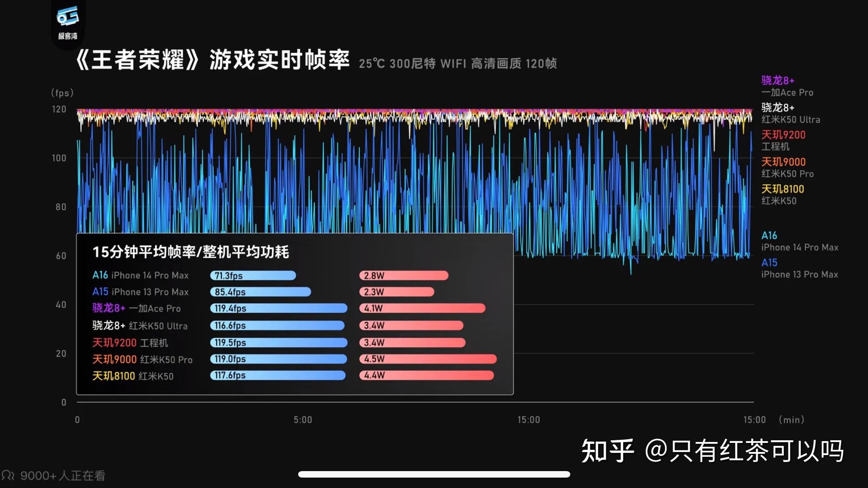Click the 4.5W red power bar
The image size is (868, 488).
pos(427,359)
